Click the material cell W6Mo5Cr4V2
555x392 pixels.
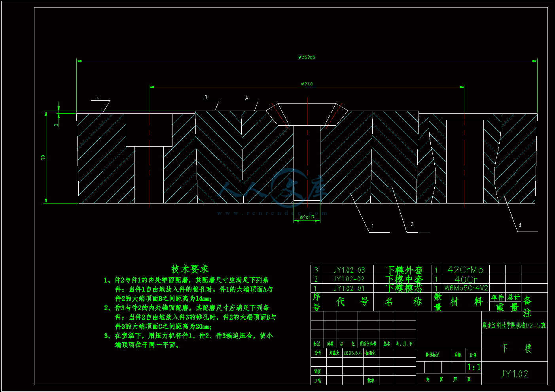click(x=466, y=288)
